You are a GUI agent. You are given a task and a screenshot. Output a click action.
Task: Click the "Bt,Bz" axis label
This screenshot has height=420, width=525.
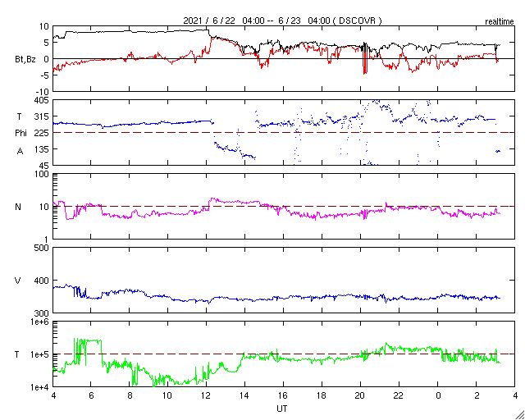tap(25, 60)
